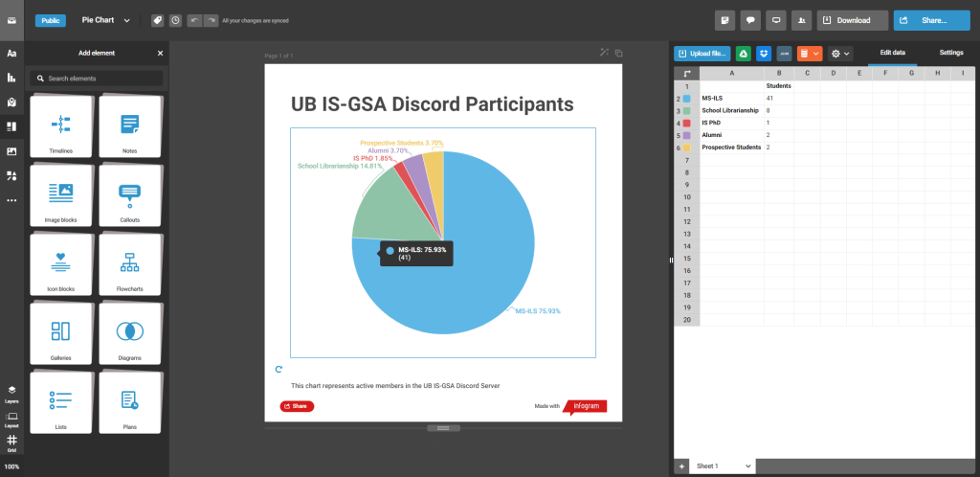The height and width of the screenshot is (477, 980).
Task: Click the Dropbox import icon
Action: [x=764, y=54]
